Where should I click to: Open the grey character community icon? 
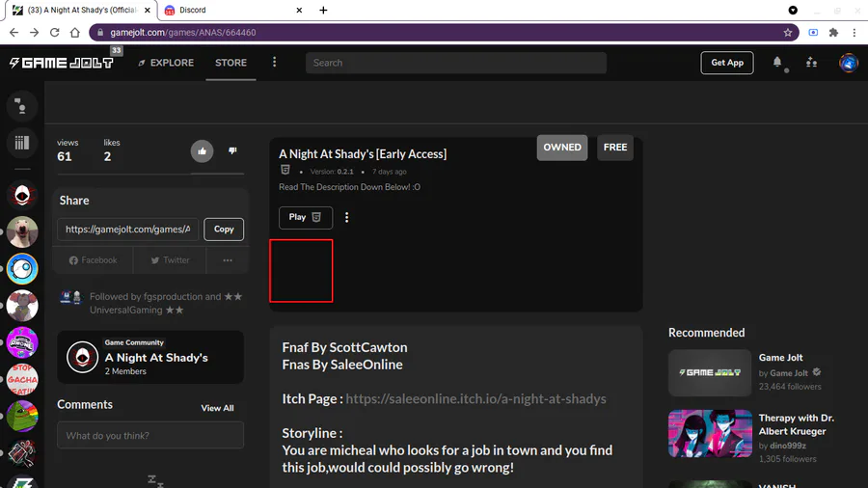point(22,306)
